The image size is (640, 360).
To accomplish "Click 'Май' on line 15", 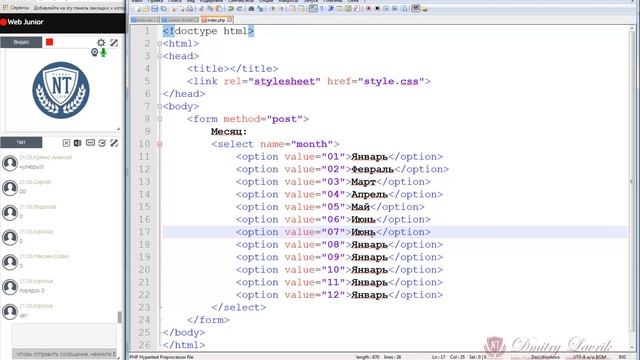I will (360, 207).
